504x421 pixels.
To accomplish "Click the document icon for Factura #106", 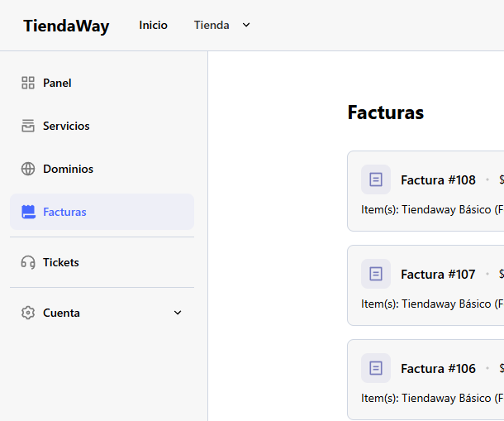I will pos(376,368).
